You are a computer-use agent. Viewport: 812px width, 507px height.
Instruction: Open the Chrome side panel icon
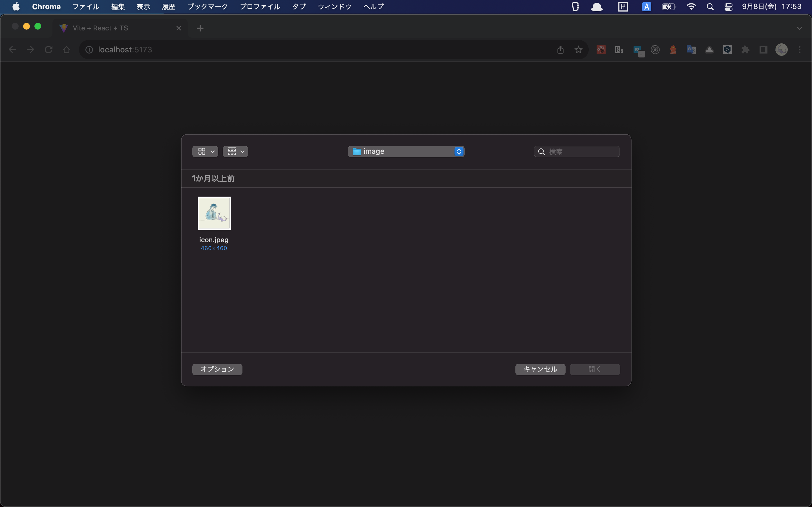[x=763, y=50]
